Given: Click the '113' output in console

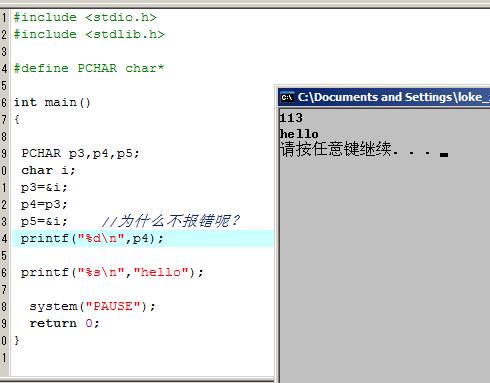Looking at the screenshot, I should 291,118.
